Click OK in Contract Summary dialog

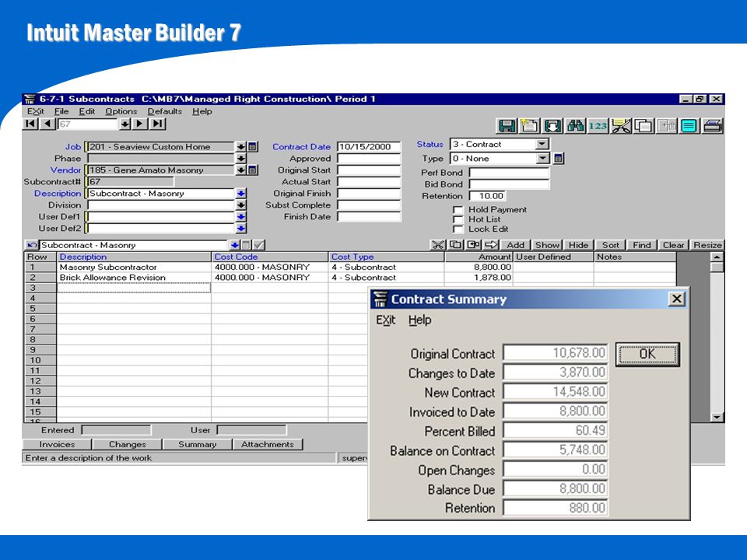[647, 355]
